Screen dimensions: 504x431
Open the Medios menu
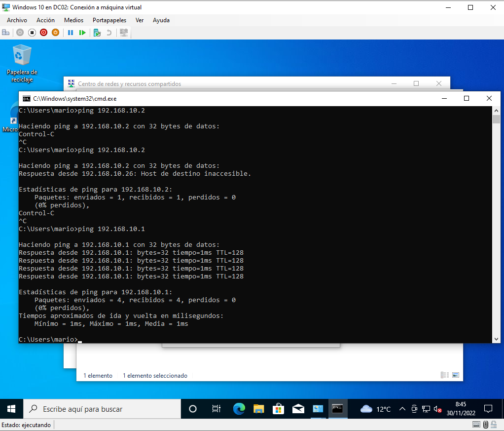pyautogui.click(x=73, y=20)
